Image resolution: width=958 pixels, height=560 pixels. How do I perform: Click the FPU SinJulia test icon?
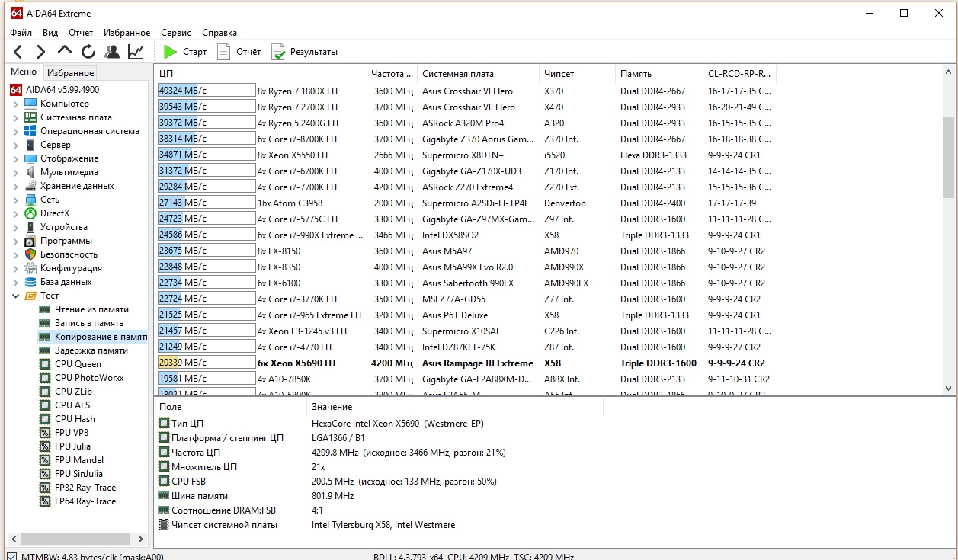(45, 474)
